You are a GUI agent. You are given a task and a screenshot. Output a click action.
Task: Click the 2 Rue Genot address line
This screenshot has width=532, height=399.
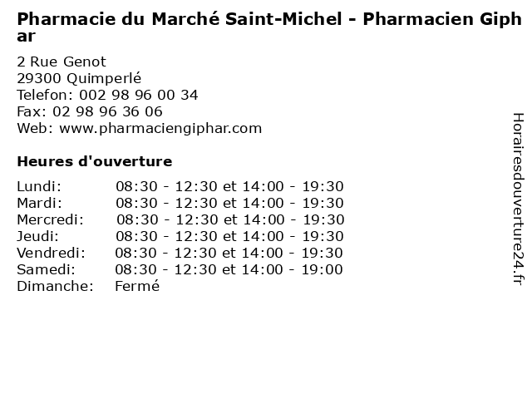tap(62, 62)
